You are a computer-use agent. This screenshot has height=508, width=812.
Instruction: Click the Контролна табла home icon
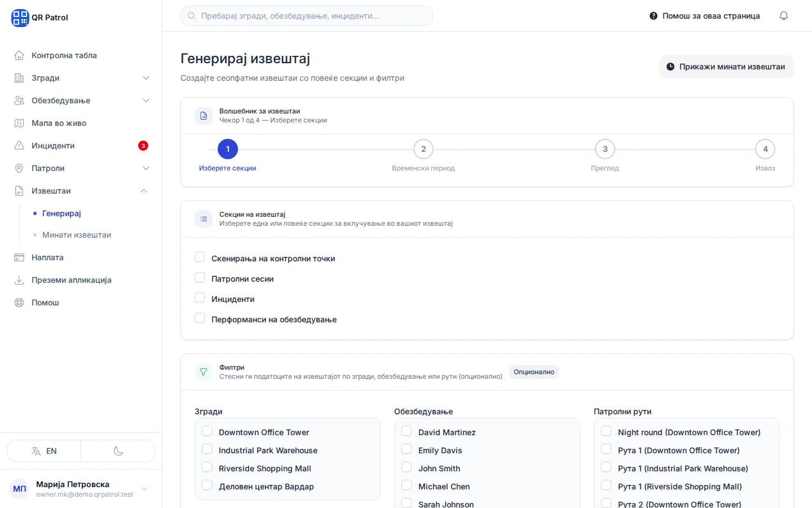(x=19, y=55)
